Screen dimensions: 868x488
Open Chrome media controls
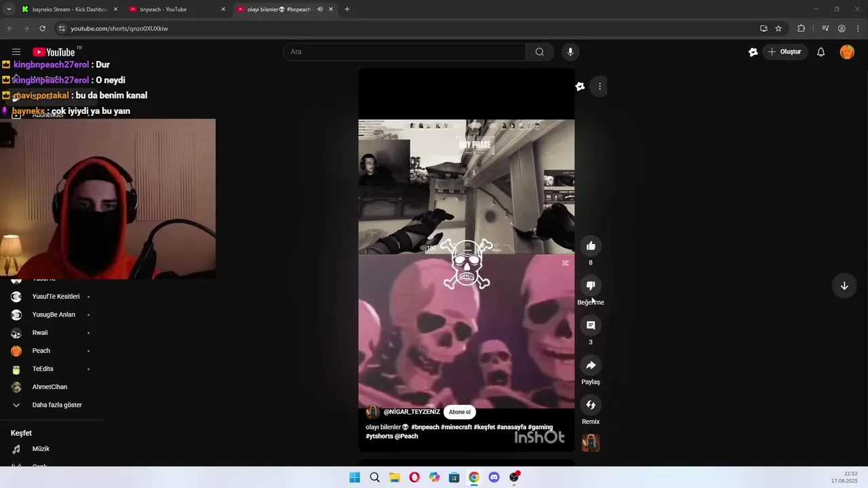(825, 28)
